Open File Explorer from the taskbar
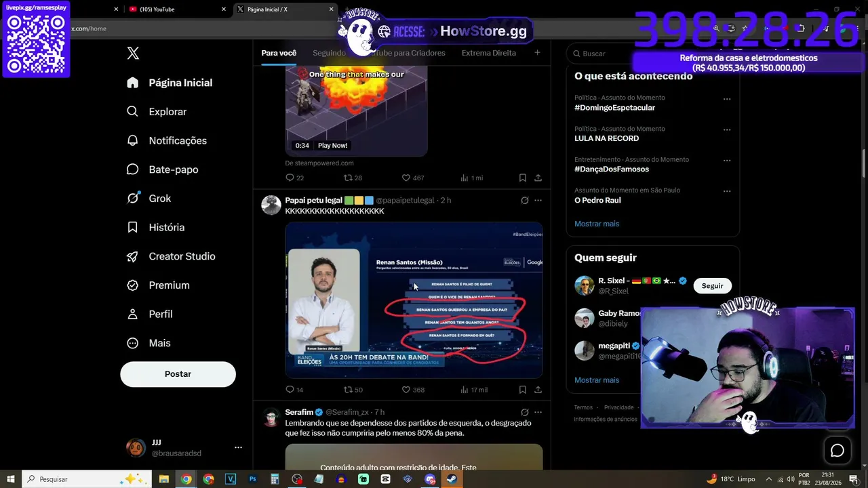Viewport: 868px width, 488px height. 164,479
